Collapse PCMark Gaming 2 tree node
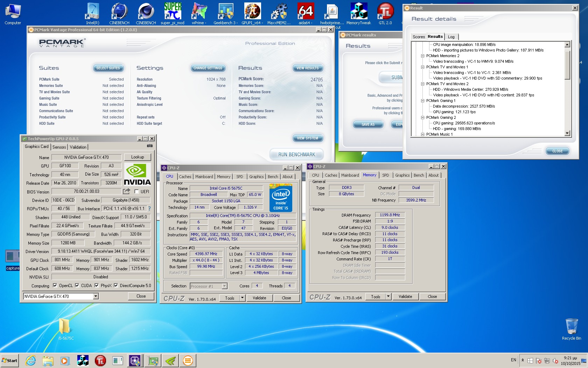The height and width of the screenshot is (368, 588). coord(422,117)
